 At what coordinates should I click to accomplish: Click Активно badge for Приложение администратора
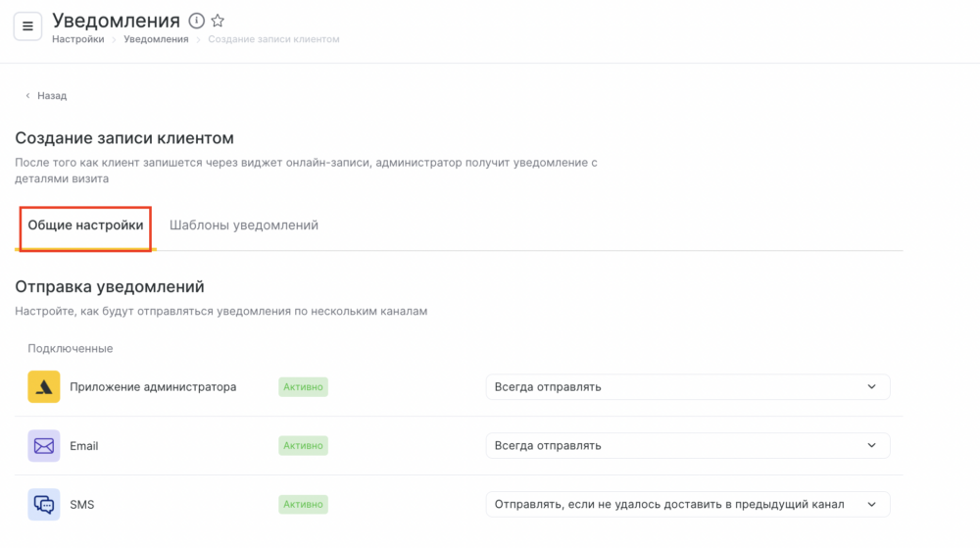pyautogui.click(x=303, y=387)
